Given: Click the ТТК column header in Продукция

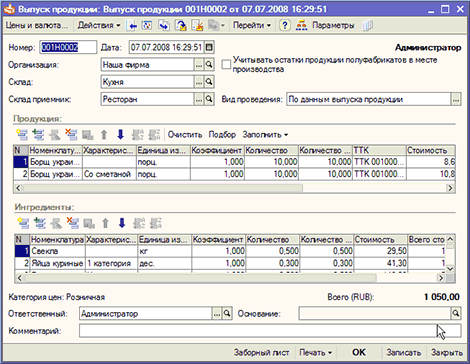Looking at the screenshot, I should [x=379, y=150].
